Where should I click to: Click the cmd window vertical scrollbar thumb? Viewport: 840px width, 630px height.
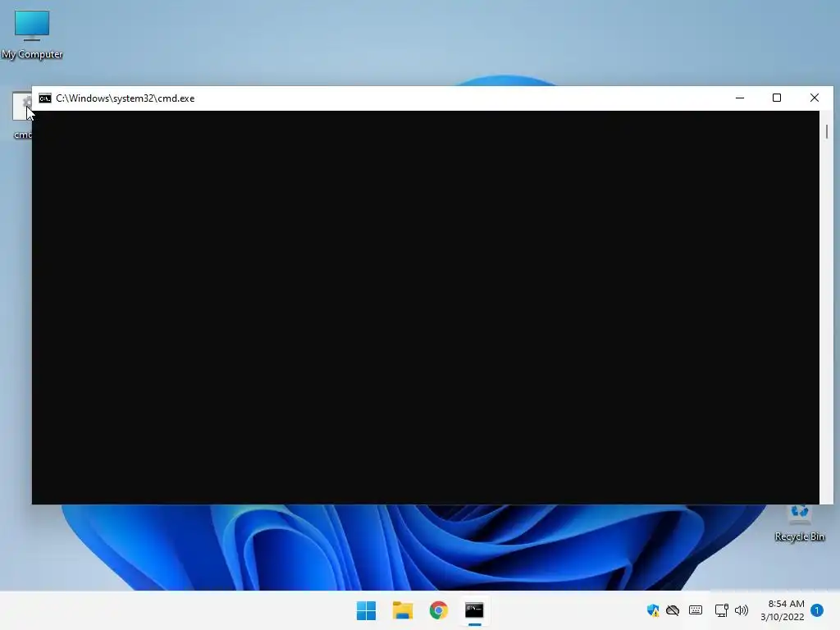(827, 132)
